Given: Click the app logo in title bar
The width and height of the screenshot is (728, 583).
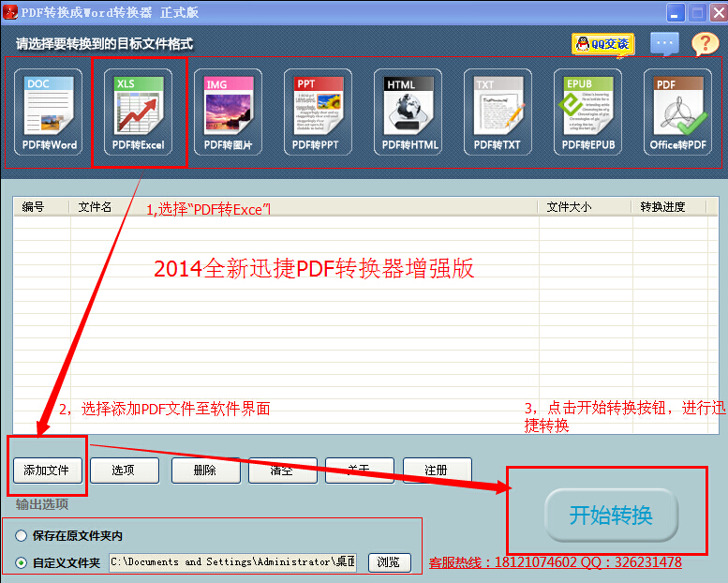Looking at the screenshot, I should (9, 11).
